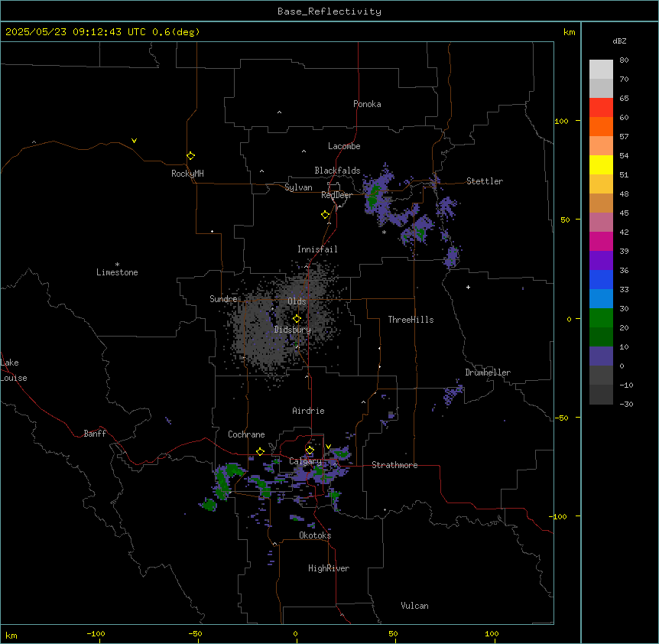Click the Lacombe label
The height and width of the screenshot is (644, 659).
[344, 146]
